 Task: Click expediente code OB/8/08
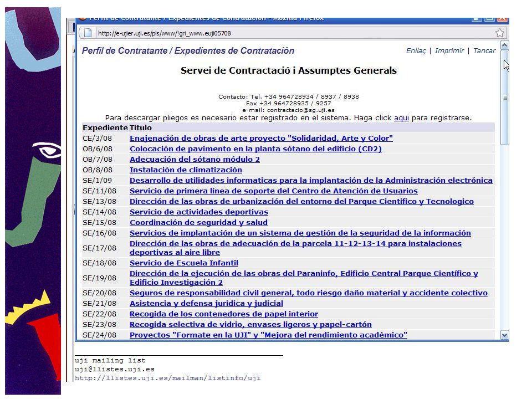[98, 170]
